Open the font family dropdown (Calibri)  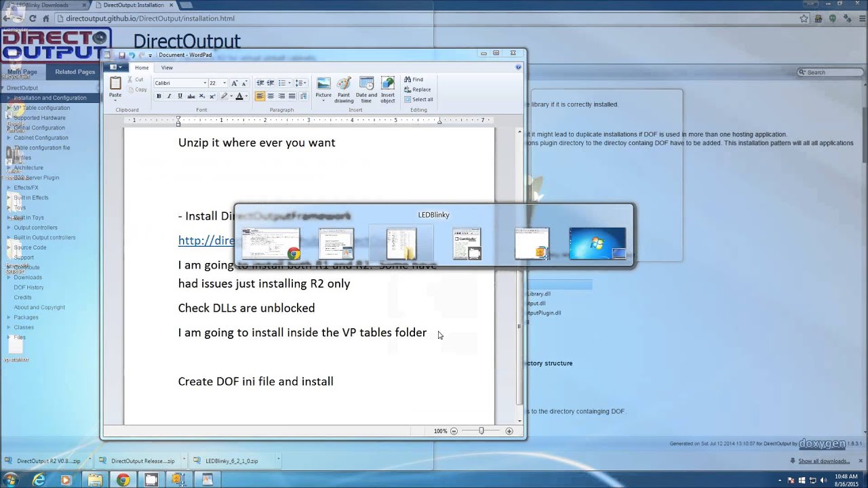(205, 83)
